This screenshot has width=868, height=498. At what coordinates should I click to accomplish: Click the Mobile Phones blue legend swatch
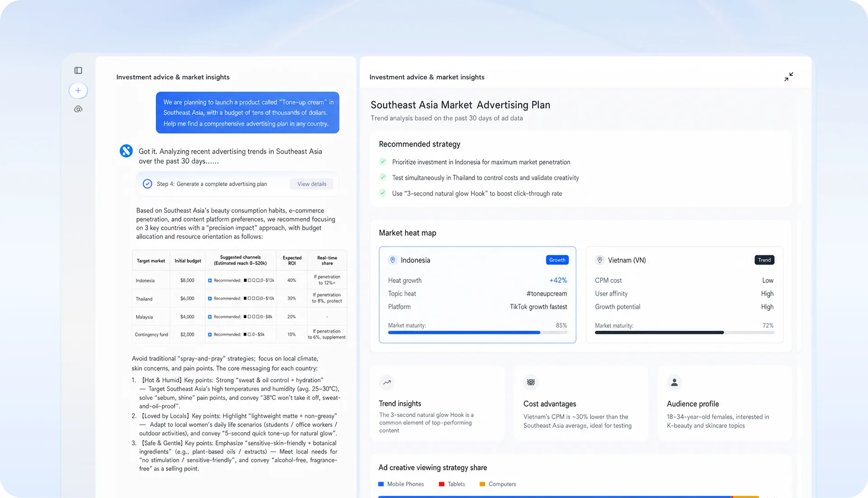tap(381, 484)
